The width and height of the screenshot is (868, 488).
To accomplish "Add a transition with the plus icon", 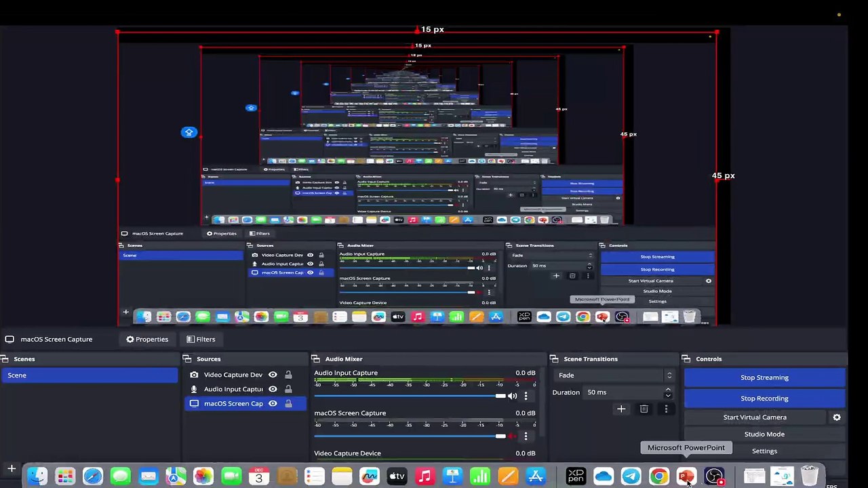I will click(621, 409).
